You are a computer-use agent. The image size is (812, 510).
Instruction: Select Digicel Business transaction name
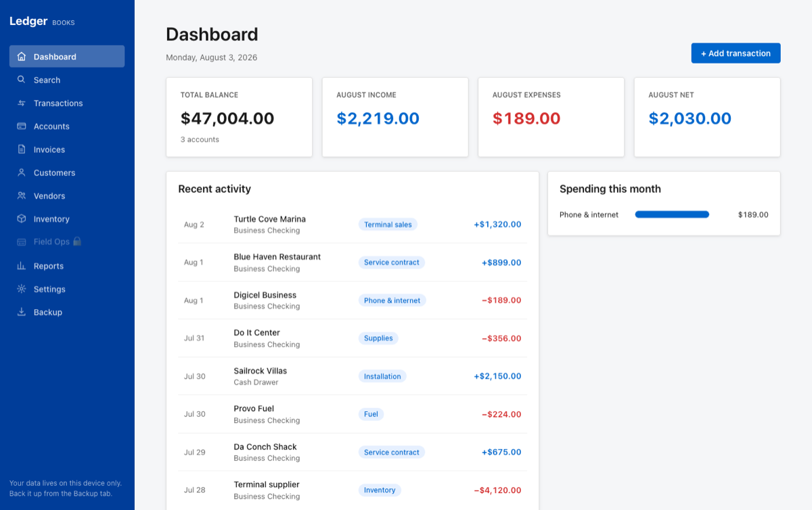265,295
